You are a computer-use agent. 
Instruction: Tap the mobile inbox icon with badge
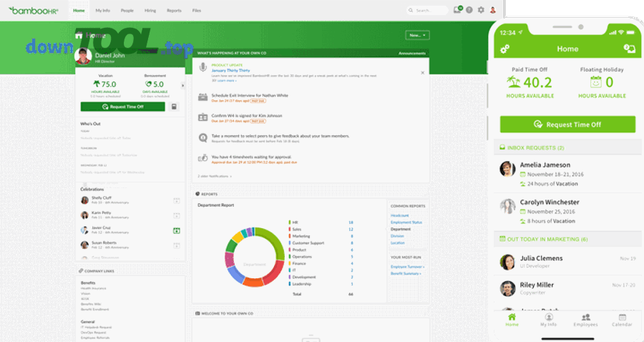[x=630, y=49]
